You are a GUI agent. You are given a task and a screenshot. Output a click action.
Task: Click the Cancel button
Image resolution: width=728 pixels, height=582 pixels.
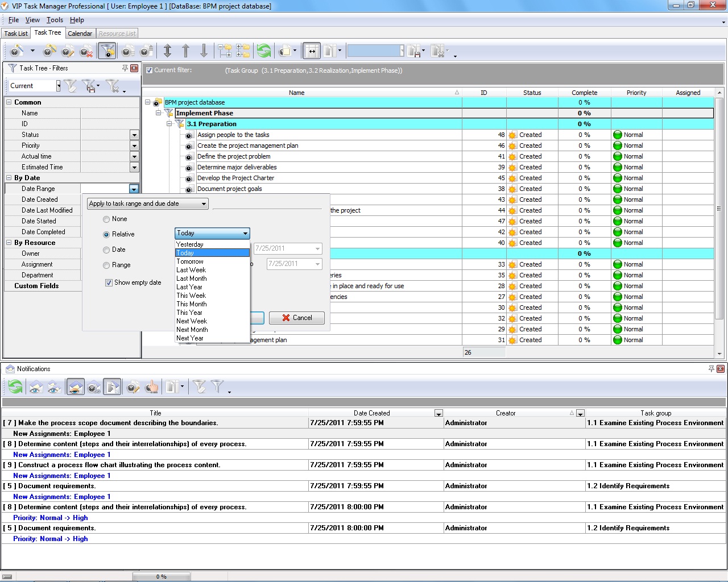tap(296, 318)
